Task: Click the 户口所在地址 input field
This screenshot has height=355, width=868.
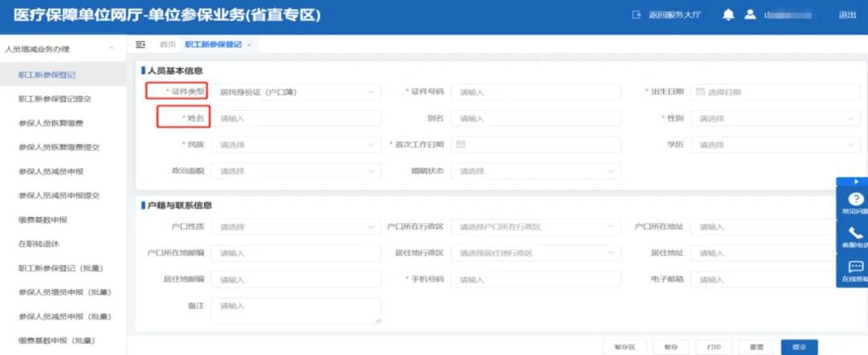Action: point(764,226)
